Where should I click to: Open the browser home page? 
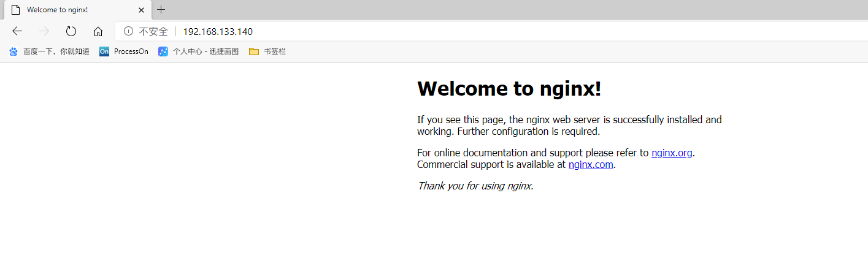[x=98, y=31]
